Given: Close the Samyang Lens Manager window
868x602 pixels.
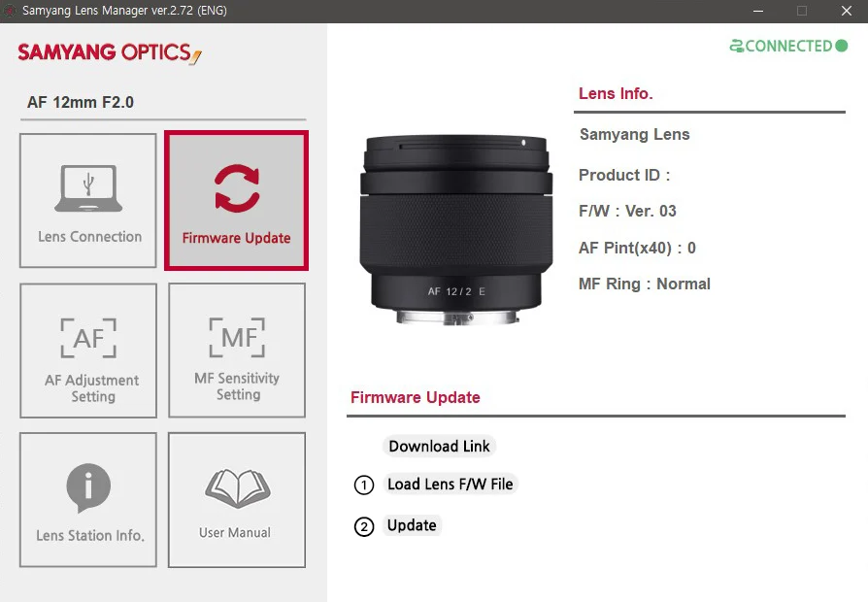Looking at the screenshot, I should [847, 11].
